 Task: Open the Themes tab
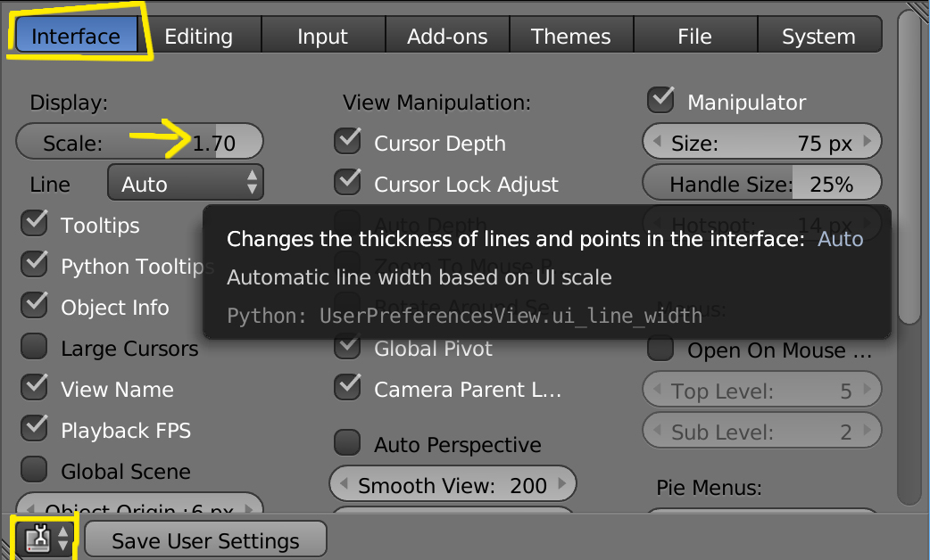[570, 37]
